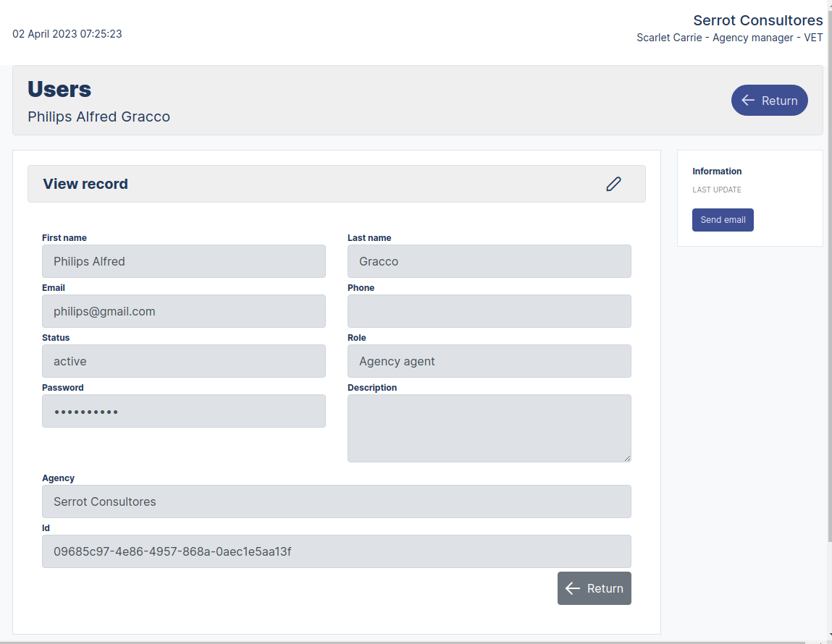
Task: Select the First name field showing Philips Alfred
Action: click(x=183, y=261)
